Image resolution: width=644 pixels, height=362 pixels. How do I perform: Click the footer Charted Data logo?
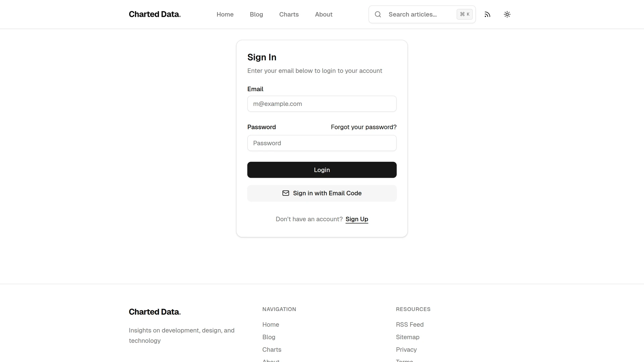pos(155,312)
